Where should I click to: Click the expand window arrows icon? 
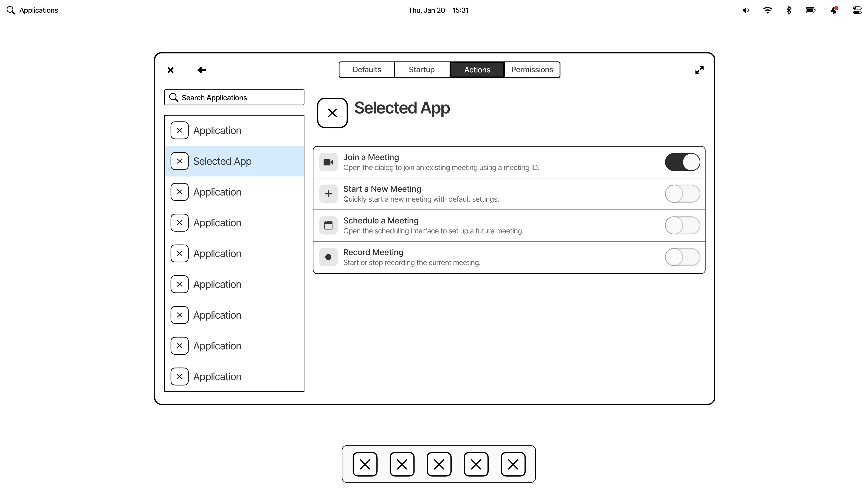[699, 70]
